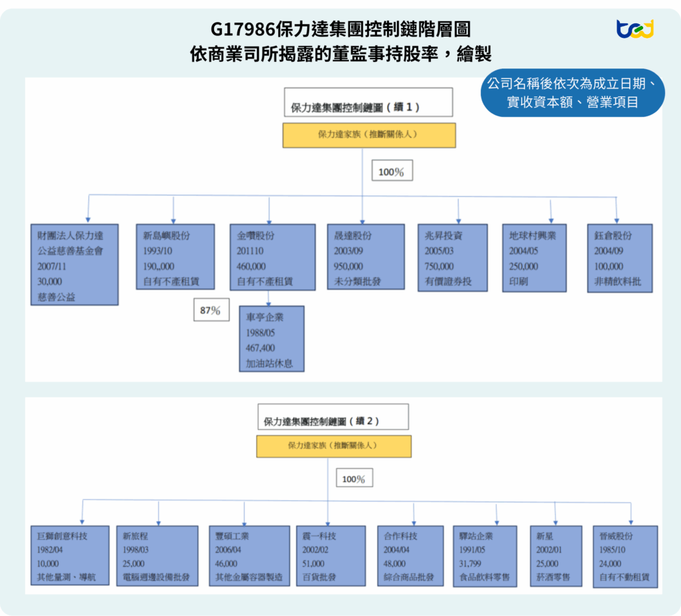The width and height of the screenshot is (681, 616).
Task: Click the yellow 保力達家族 family button
Action: click(x=369, y=136)
